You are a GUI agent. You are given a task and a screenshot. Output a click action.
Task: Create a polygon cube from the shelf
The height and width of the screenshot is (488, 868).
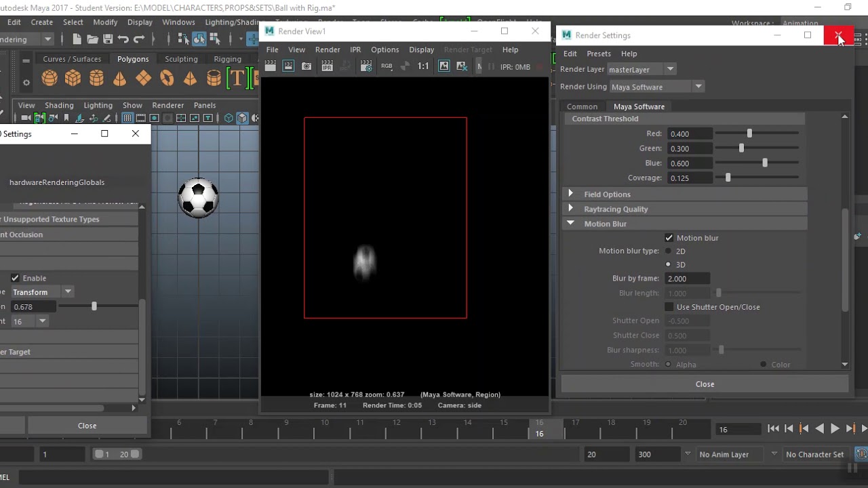point(73,79)
